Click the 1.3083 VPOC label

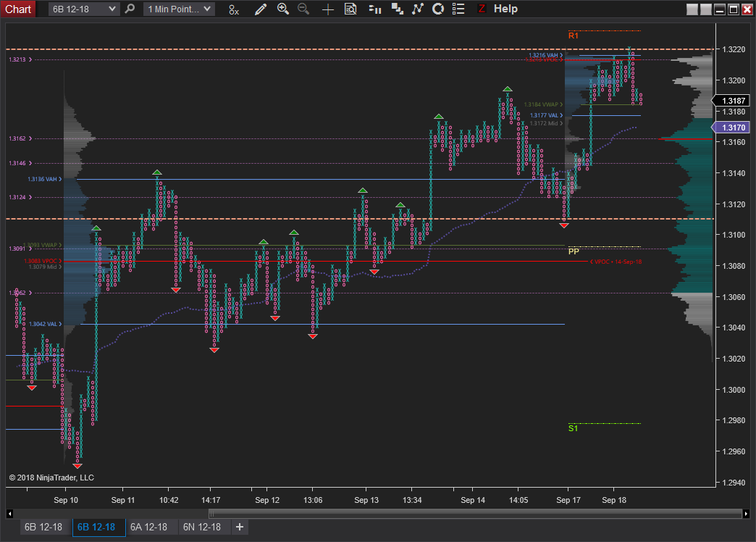43,261
